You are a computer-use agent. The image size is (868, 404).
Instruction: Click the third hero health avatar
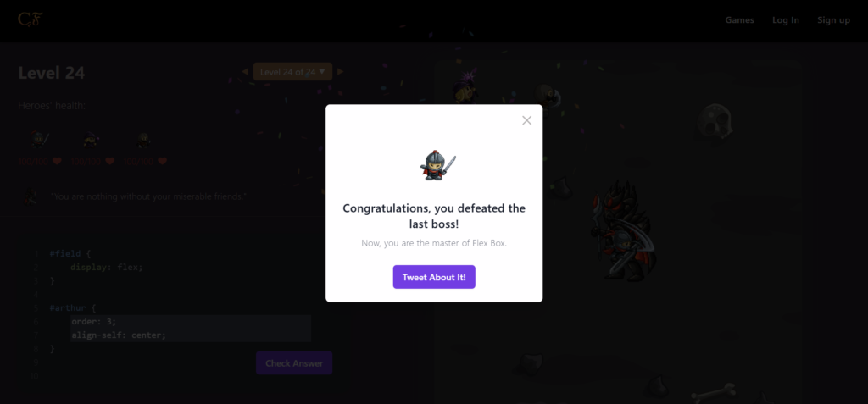(143, 140)
